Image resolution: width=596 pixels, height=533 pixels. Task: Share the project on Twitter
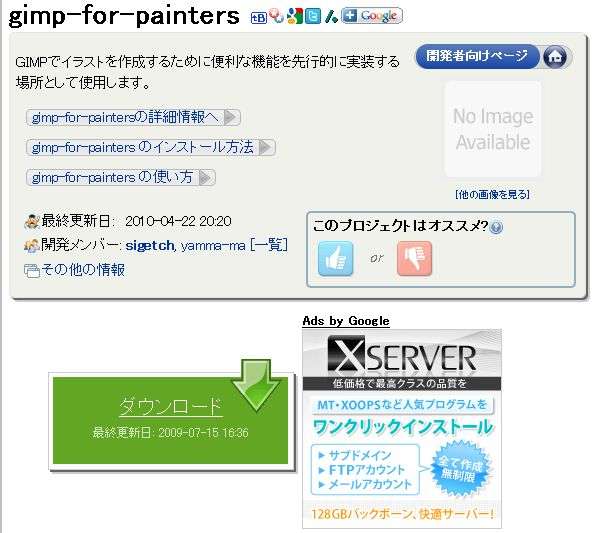[313, 16]
